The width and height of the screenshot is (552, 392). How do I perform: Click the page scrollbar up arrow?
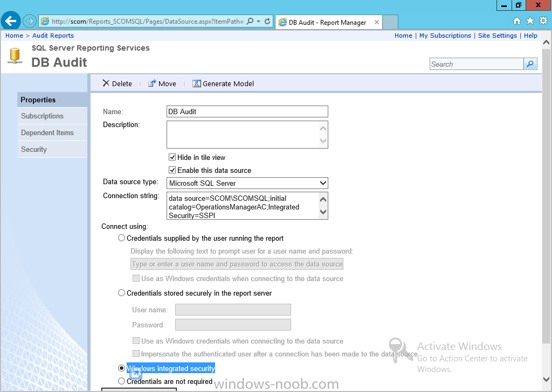pyautogui.click(x=546, y=43)
